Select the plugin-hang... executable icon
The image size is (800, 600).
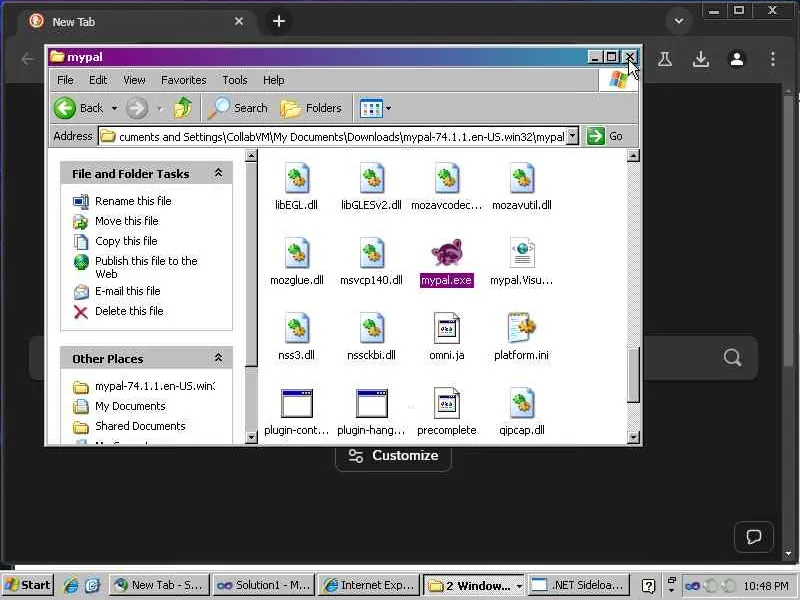click(371, 403)
